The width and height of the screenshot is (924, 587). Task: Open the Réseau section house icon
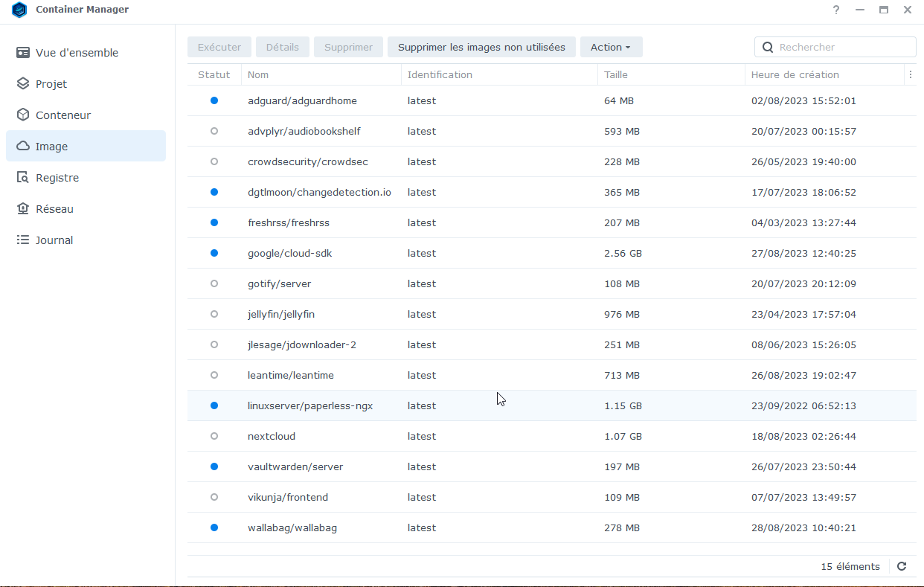(x=23, y=209)
